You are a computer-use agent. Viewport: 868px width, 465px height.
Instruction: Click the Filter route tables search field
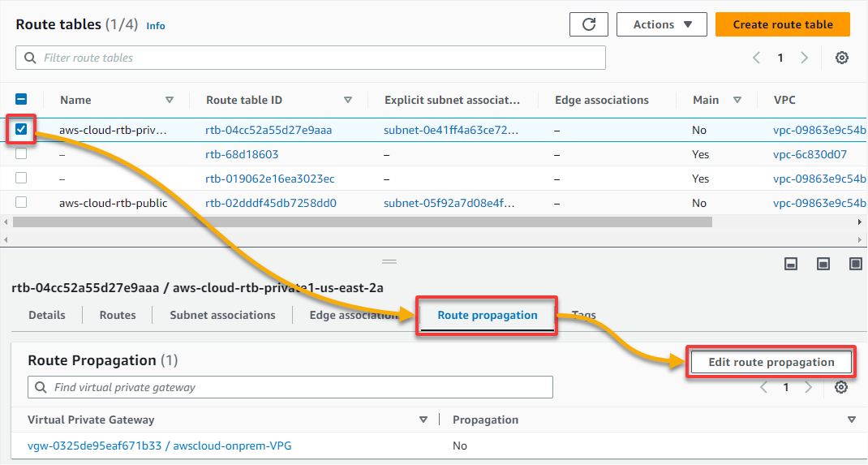click(311, 58)
